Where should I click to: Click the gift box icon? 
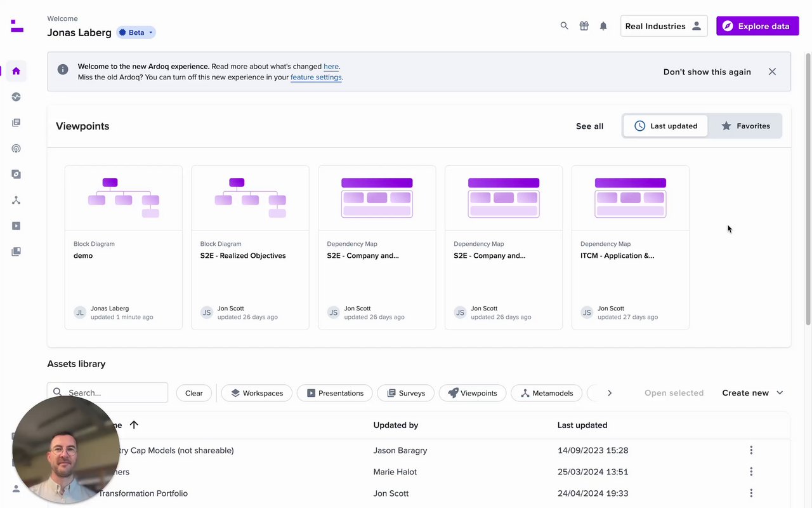tap(584, 26)
